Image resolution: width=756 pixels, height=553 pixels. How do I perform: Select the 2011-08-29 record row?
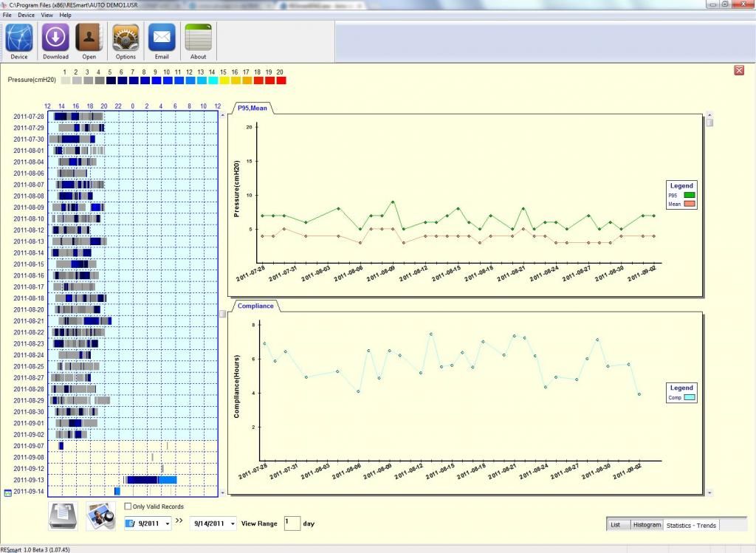114,401
